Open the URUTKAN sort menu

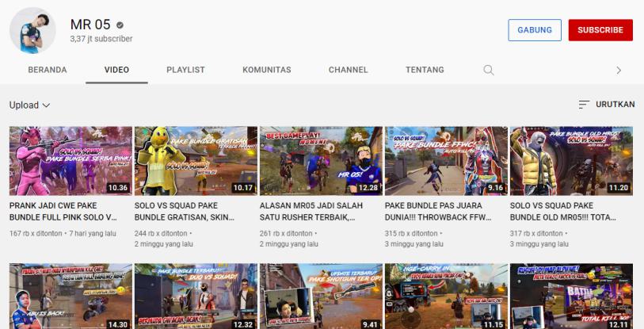[x=606, y=105]
